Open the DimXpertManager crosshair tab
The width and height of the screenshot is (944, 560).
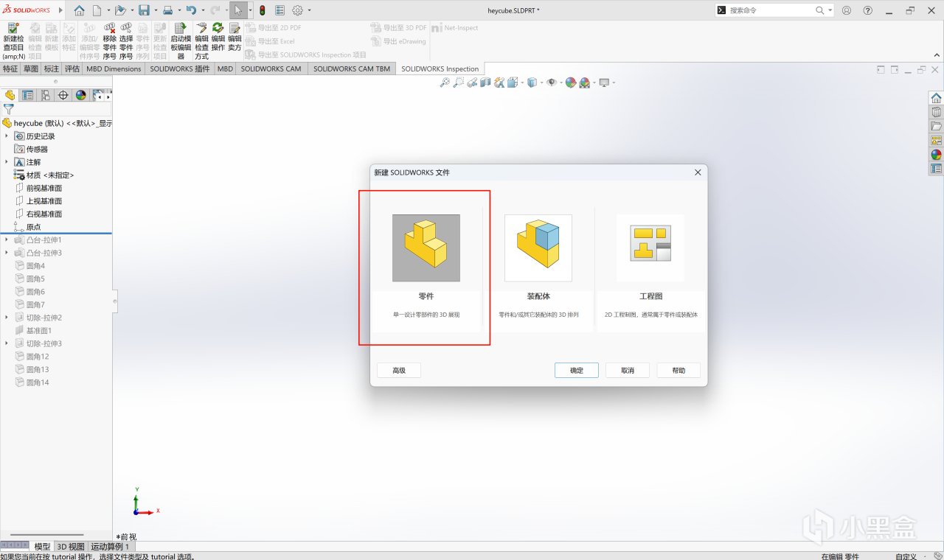click(x=63, y=95)
